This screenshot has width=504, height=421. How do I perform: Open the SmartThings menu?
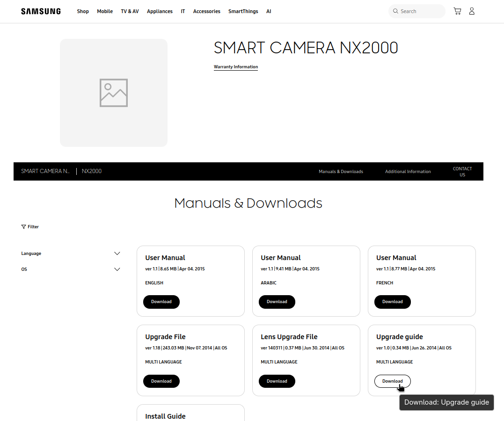[x=243, y=11]
